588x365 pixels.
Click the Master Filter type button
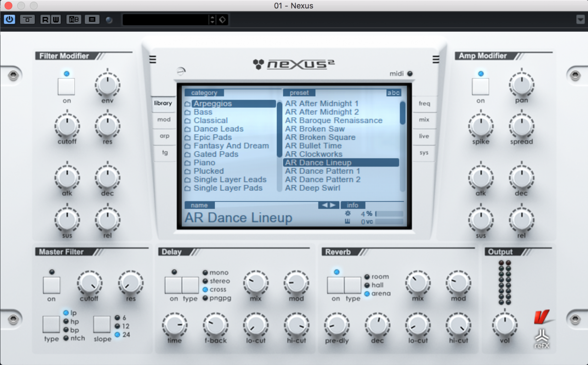(51, 324)
